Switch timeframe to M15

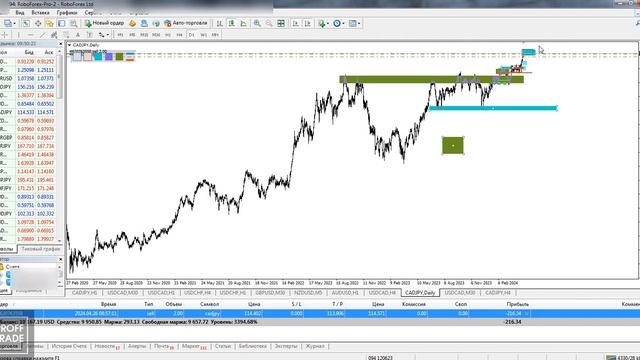pyautogui.click(x=144, y=35)
